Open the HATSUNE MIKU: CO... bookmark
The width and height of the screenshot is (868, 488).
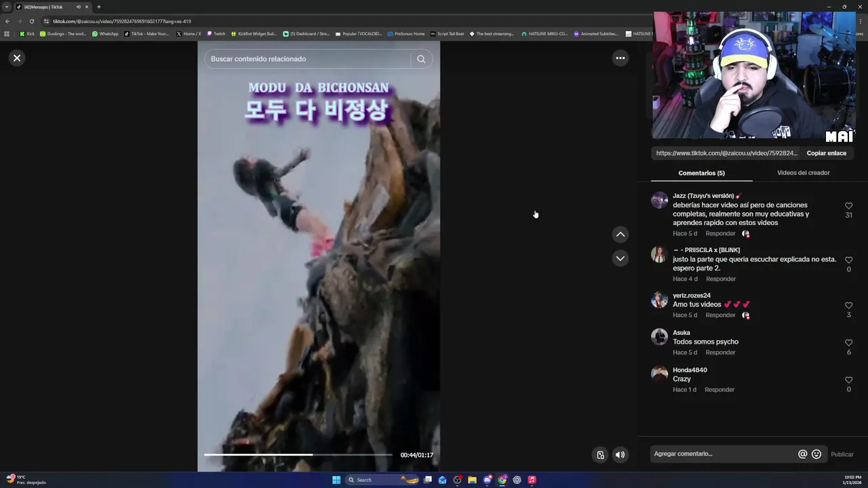coord(545,33)
